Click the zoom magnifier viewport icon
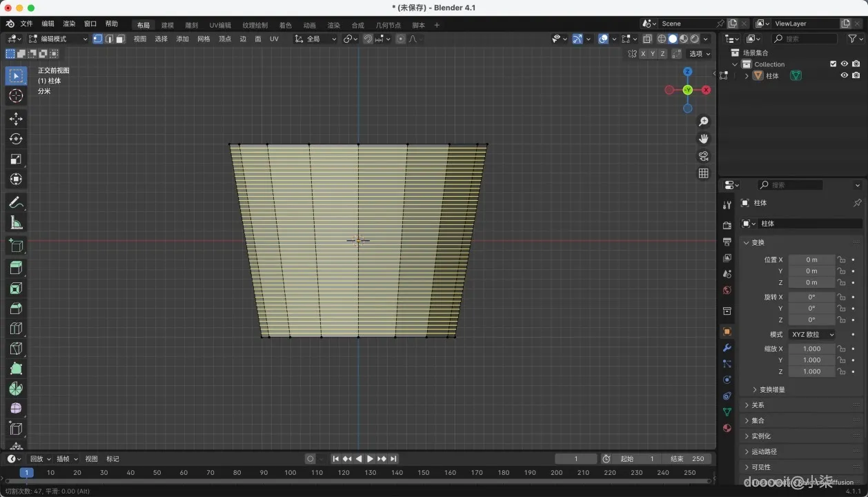This screenshot has width=868, height=497. (703, 121)
